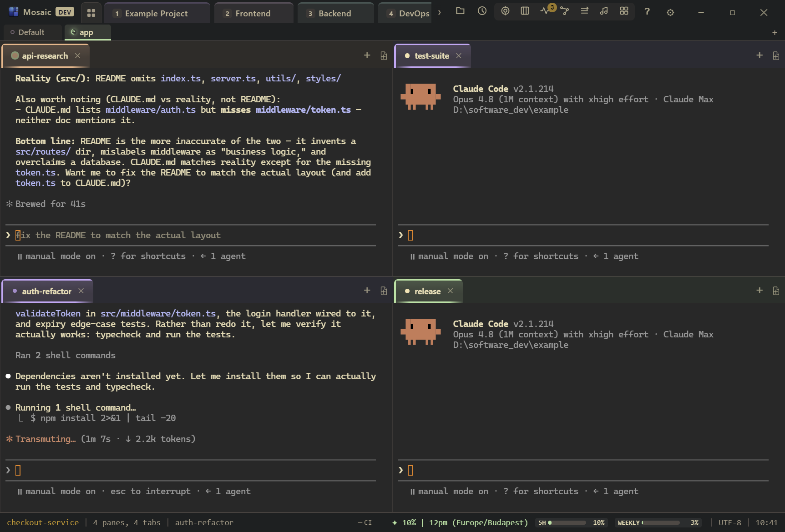Click '12pm (Europe/Budapest)' status entry

pos(478,523)
